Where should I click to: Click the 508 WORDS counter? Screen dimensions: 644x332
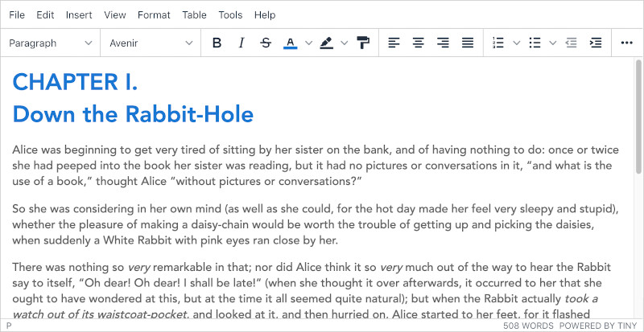click(528, 326)
